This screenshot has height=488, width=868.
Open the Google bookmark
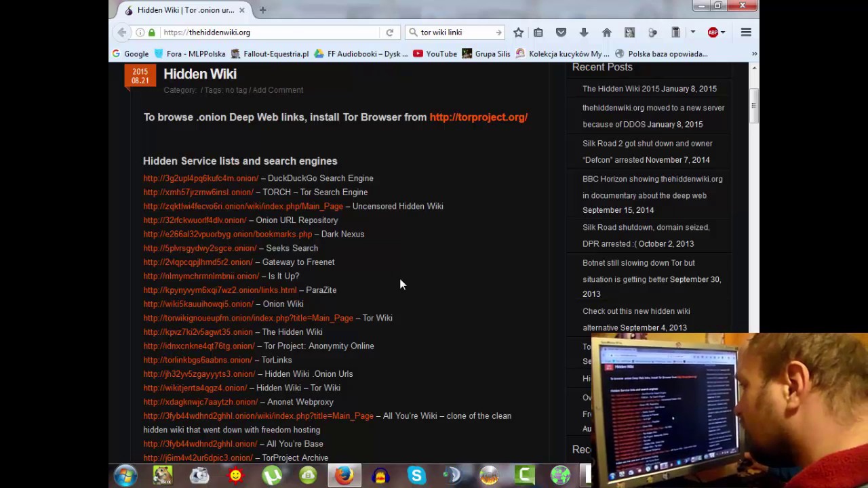[x=130, y=54]
